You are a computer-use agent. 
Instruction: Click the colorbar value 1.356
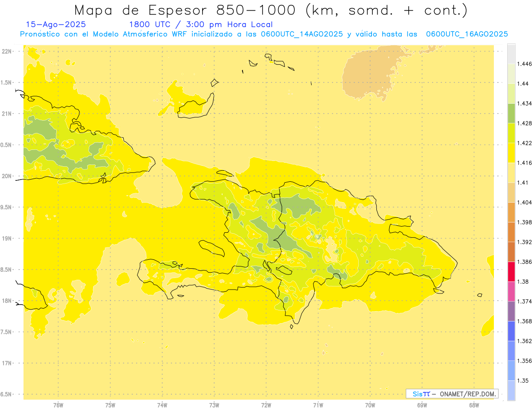coord(525,360)
